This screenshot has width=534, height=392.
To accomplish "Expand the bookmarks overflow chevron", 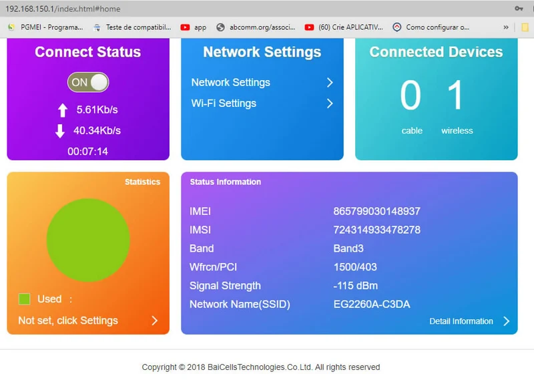I will 506,27.
